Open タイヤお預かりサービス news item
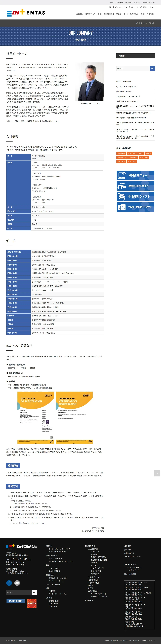The image size is (161, 644). [125, 91]
